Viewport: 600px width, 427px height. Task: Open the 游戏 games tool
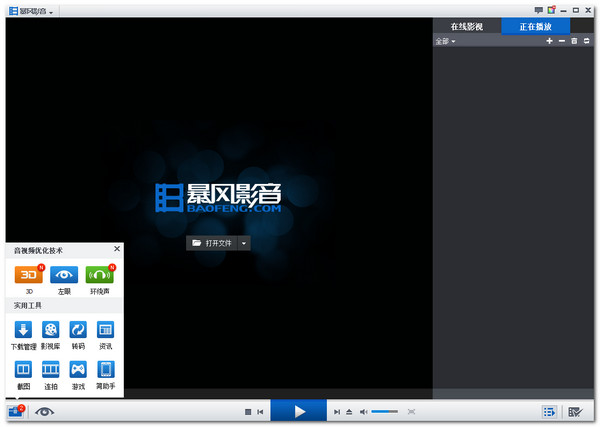tap(78, 369)
